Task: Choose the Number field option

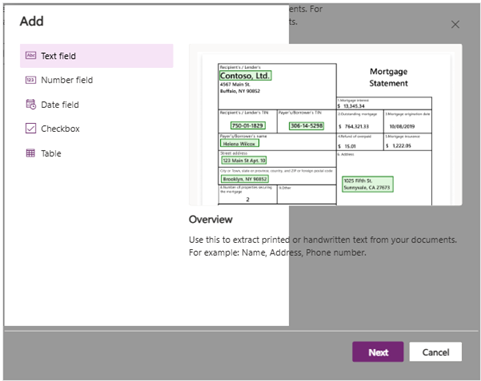Action: [97, 80]
